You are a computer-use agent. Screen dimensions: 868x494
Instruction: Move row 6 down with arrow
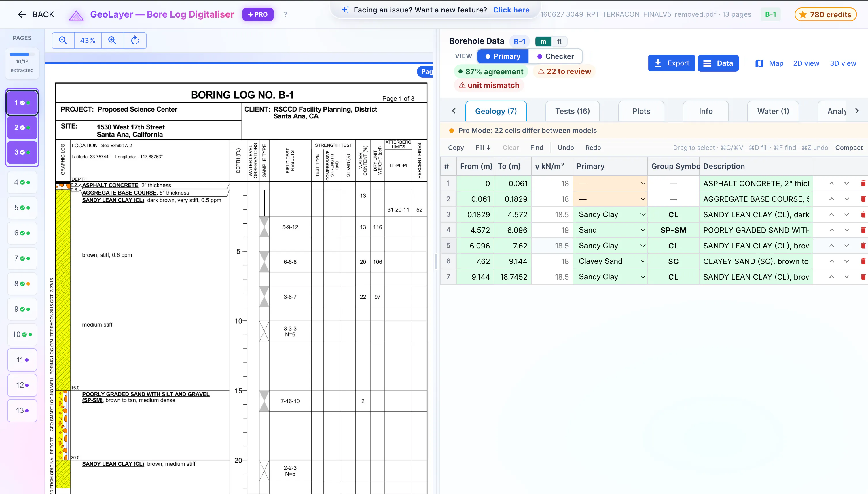(x=846, y=261)
